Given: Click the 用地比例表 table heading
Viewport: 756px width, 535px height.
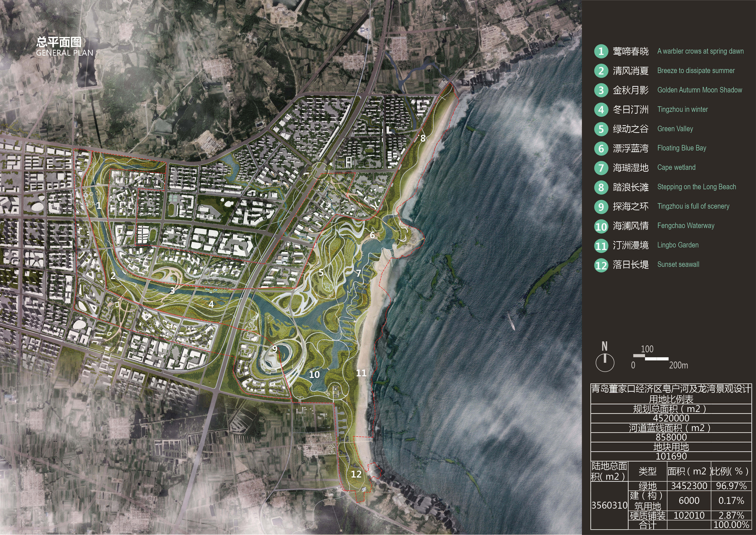Looking at the screenshot, I should pos(671,399).
